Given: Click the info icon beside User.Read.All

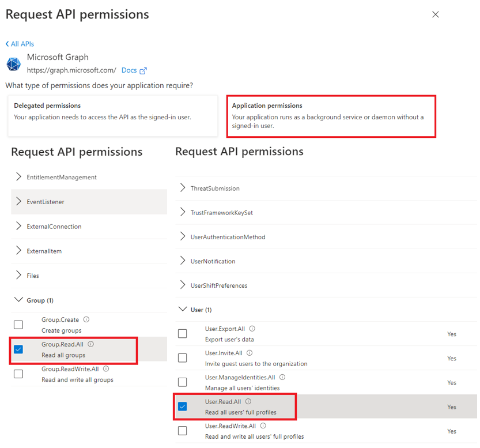Looking at the screenshot, I should click(x=248, y=401).
